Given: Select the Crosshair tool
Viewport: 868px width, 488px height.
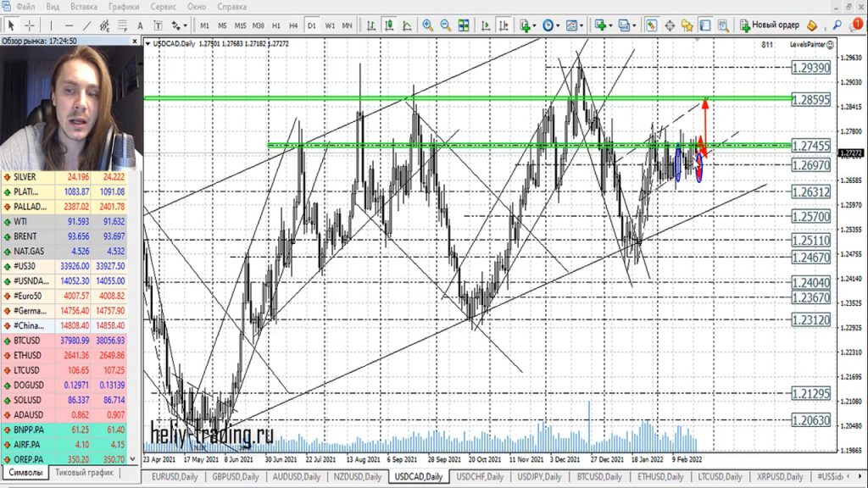Looking at the screenshot, I should 29,25.
